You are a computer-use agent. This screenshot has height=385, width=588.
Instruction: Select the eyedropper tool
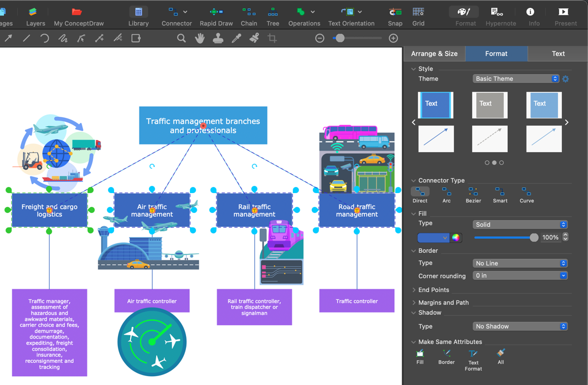click(x=236, y=38)
